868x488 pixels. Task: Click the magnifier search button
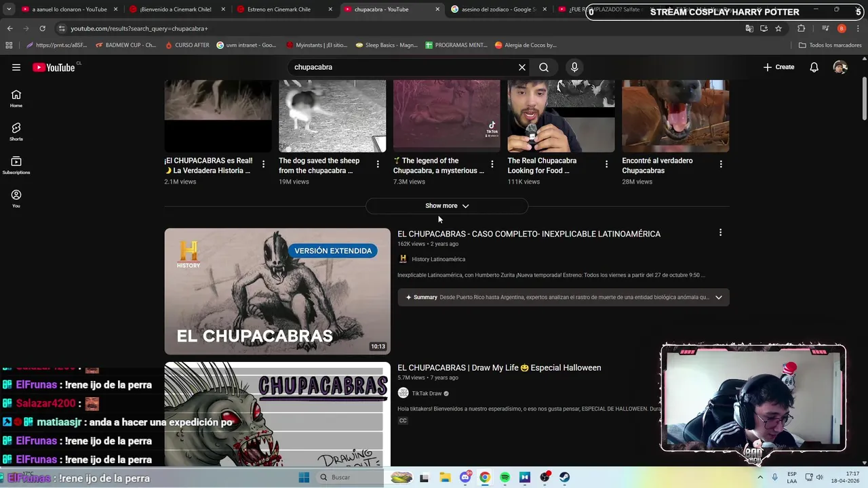click(544, 67)
